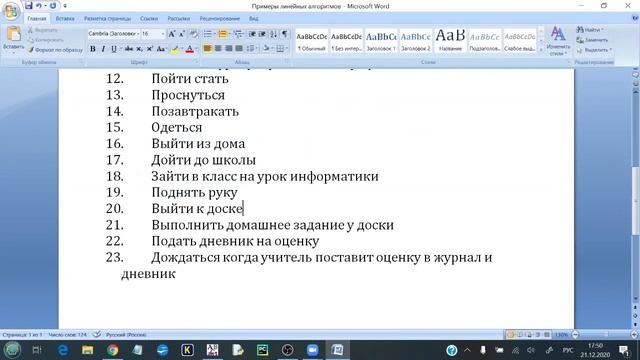The width and height of the screenshot is (640, 360).
Task: Click Выделить select button
Action: [x=594, y=50]
